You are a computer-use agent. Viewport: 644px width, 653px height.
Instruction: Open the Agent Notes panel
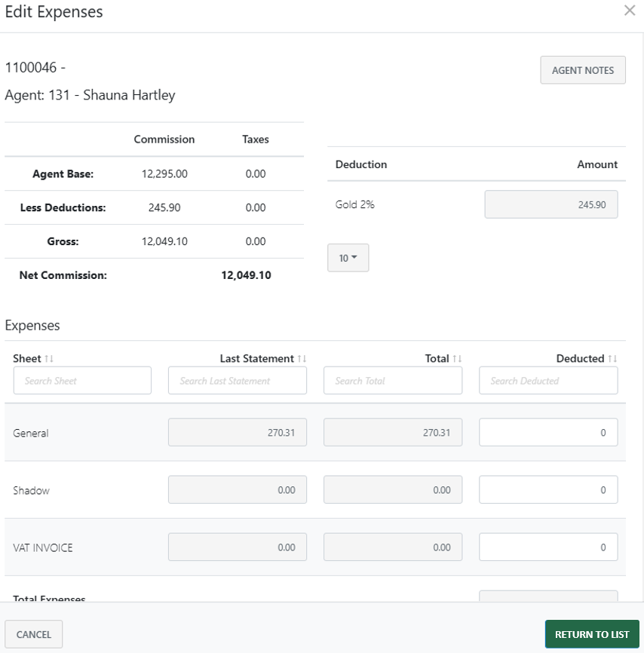pyautogui.click(x=583, y=69)
